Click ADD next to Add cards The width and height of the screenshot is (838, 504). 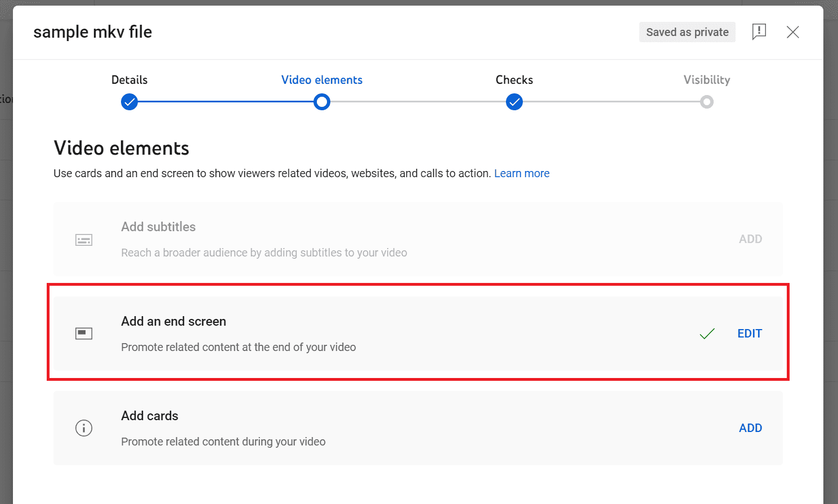(x=750, y=428)
